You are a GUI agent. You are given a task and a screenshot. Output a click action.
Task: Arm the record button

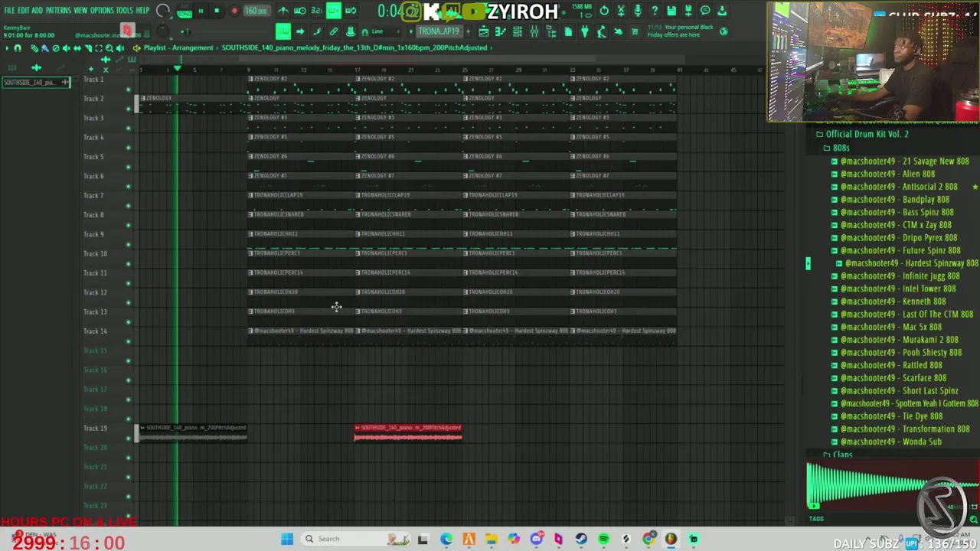(x=234, y=11)
